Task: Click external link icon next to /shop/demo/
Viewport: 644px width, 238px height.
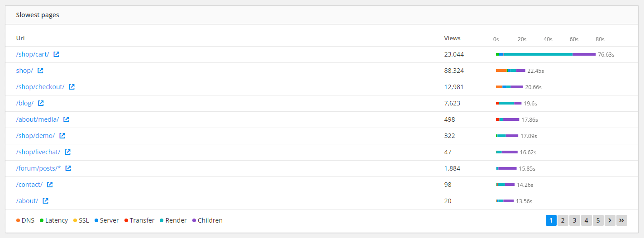Action: [62, 136]
